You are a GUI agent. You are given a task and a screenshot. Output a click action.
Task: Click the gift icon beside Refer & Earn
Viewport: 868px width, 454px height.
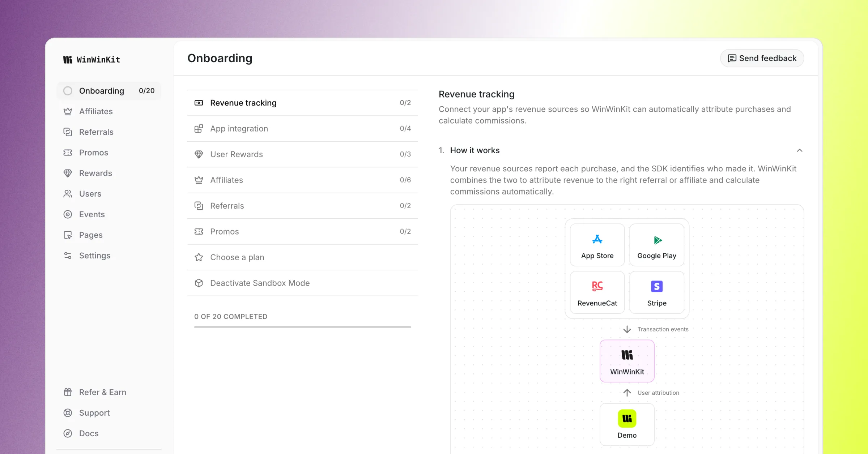coord(68,392)
